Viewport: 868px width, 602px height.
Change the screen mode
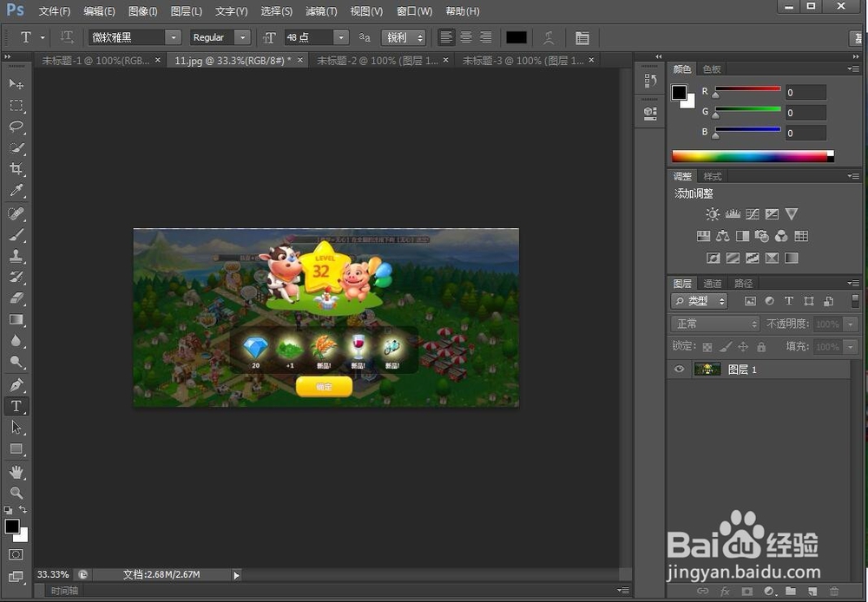[x=16, y=576]
